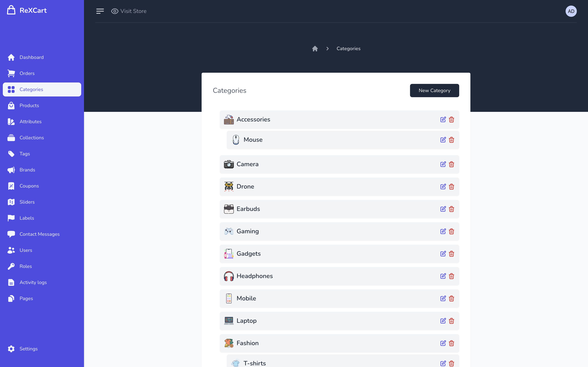Delete the Mouse subcategory using trash icon
Image resolution: width=588 pixels, height=367 pixels.
451,140
